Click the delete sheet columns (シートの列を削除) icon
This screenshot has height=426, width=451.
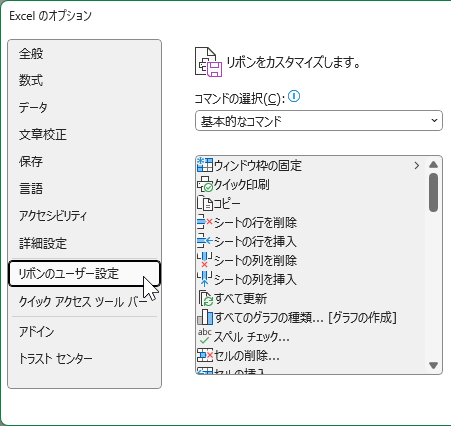point(205,260)
